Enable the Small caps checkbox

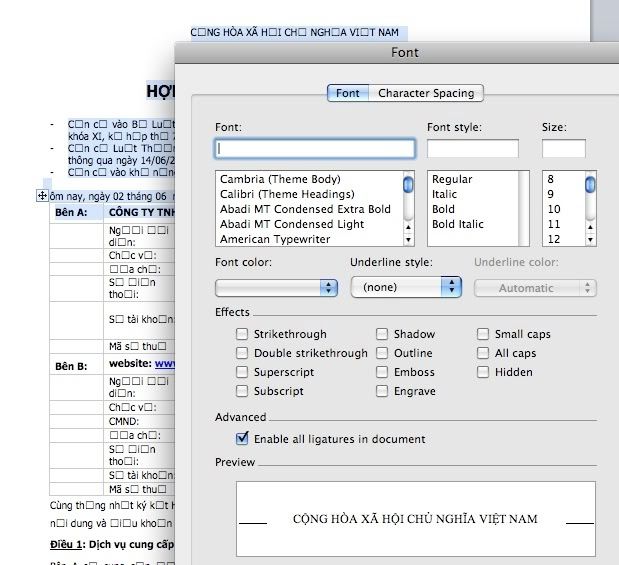pos(483,334)
